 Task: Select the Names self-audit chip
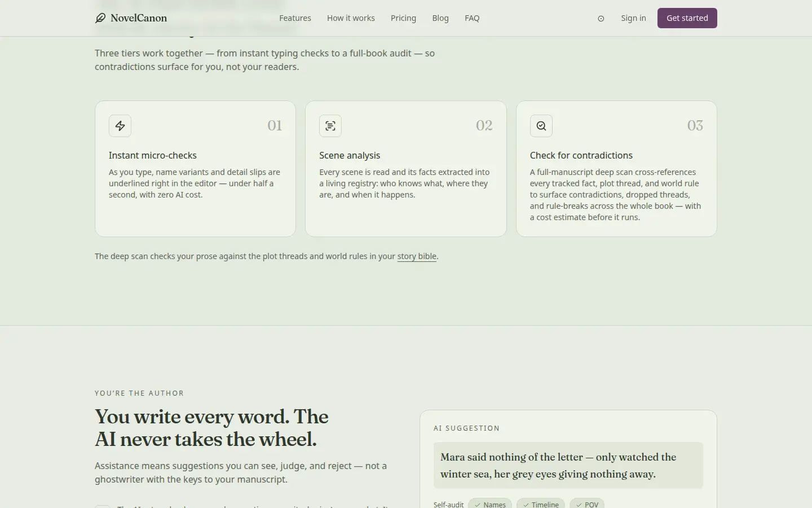pos(490,504)
